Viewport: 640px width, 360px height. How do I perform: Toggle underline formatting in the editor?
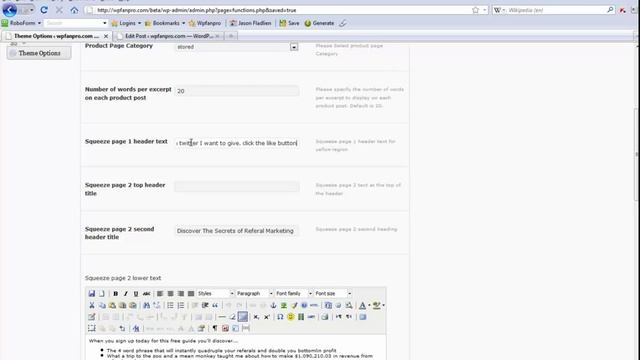click(x=136, y=293)
